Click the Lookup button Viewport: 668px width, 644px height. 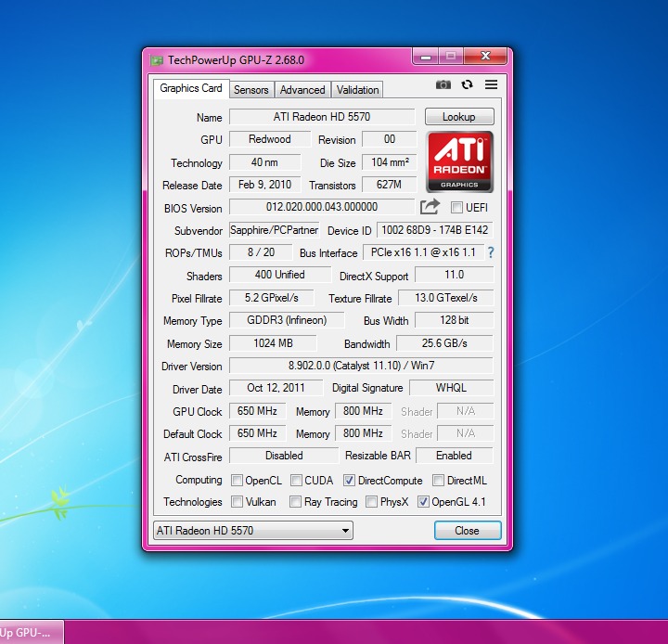tap(459, 117)
